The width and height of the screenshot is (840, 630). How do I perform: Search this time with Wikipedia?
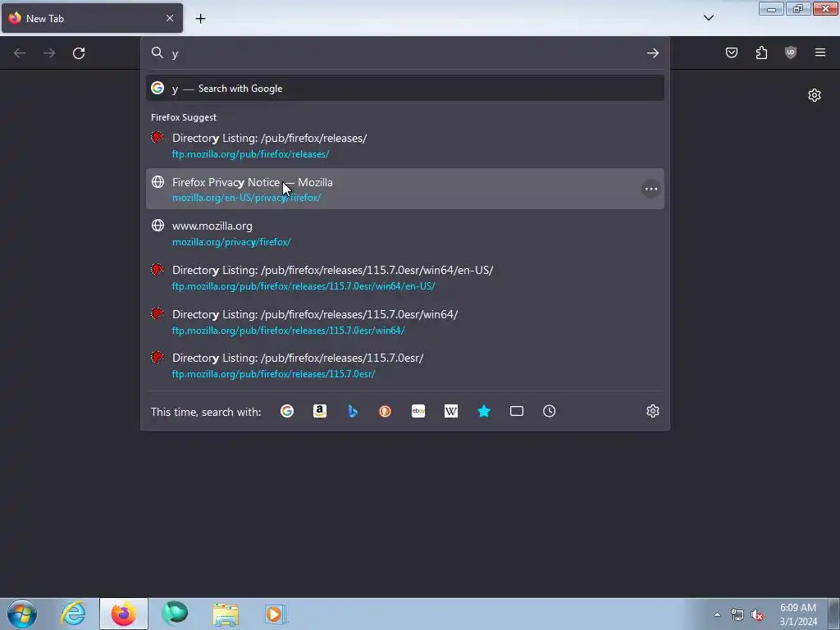[451, 411]
